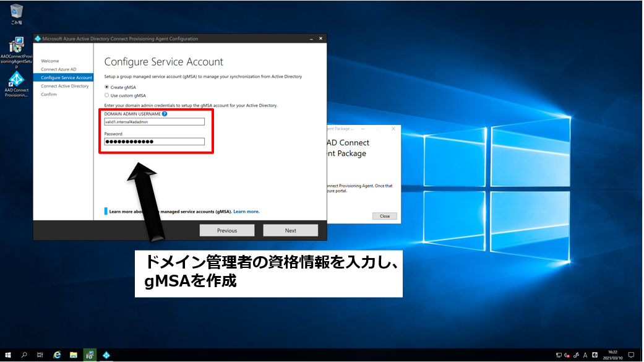Switch to the Azure AD Connect agent taskbar icon

tap(106, 355)
